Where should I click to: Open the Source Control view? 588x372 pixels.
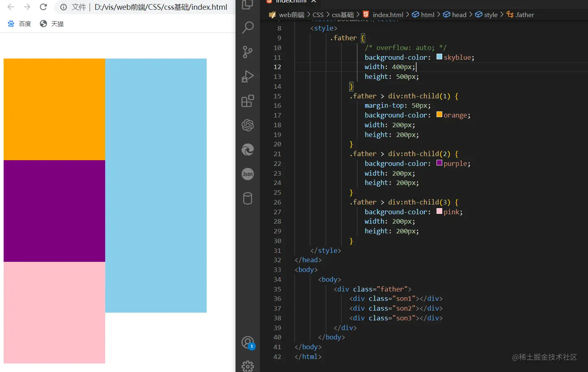tap(248, 52)
